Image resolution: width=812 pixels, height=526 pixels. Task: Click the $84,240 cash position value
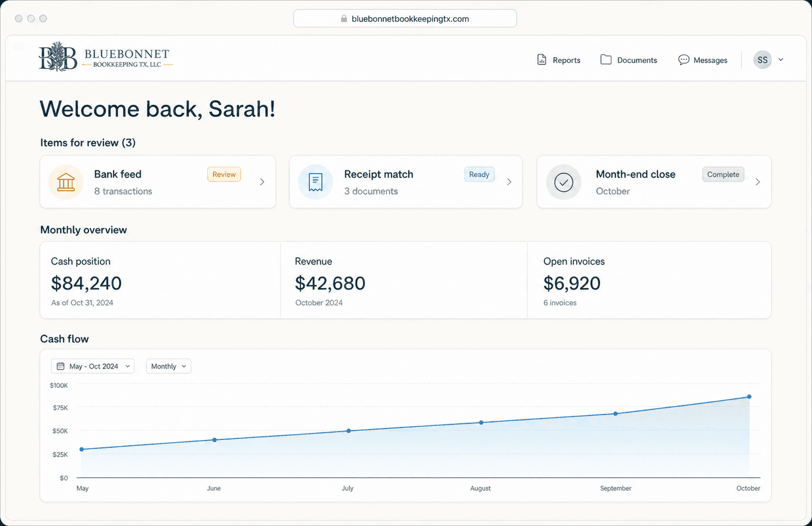[86, 283]
